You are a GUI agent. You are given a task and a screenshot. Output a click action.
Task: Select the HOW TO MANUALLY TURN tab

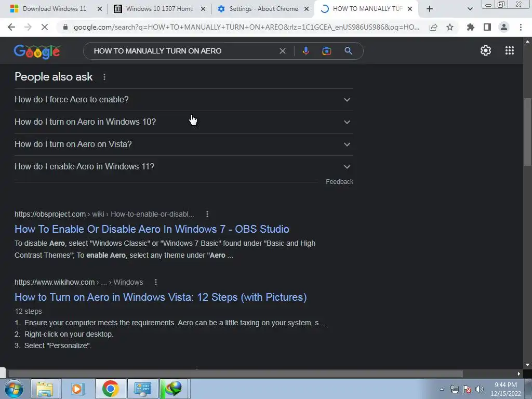tap(367, 9)
